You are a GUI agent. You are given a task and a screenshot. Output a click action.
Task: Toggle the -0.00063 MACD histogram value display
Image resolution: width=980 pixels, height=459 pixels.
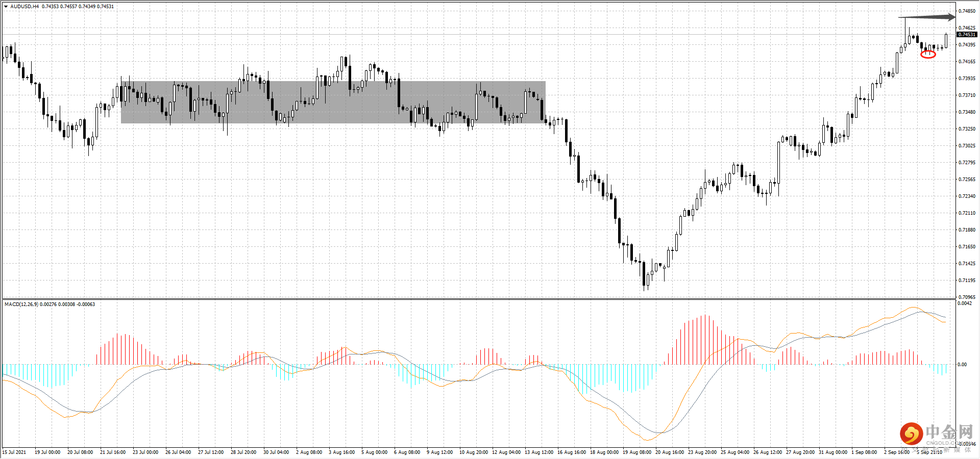[84, 304]
